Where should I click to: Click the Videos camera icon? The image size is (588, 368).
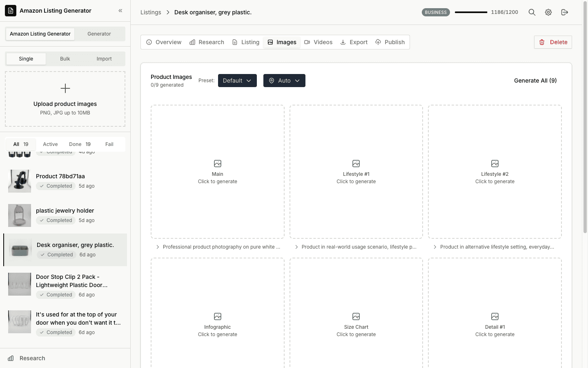[307, 42]
